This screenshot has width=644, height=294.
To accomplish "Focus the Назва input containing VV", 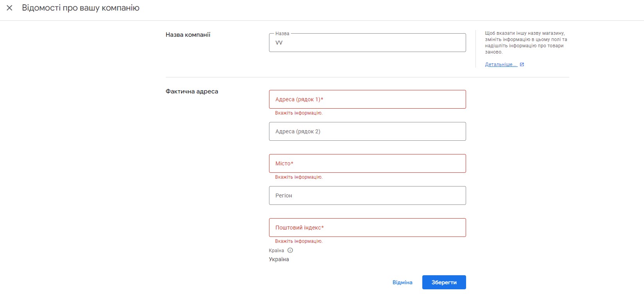I will pyautogui.click(x=367, y=43).
